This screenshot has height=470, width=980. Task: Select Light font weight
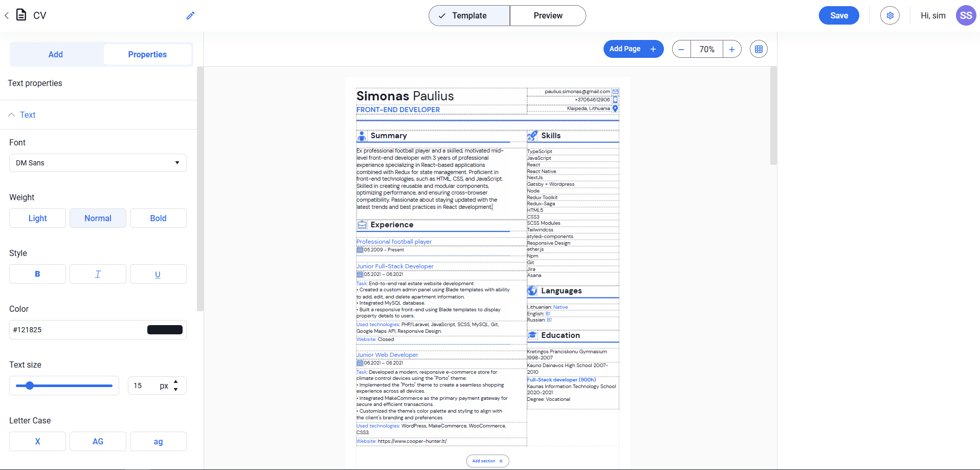coord(37,218)
